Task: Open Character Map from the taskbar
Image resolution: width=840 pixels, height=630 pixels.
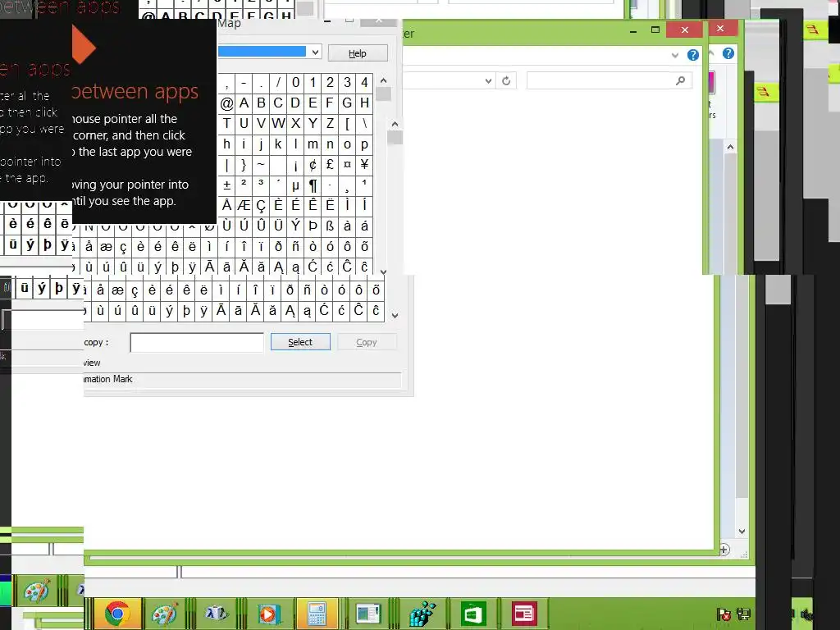Action: coord(216,614)
